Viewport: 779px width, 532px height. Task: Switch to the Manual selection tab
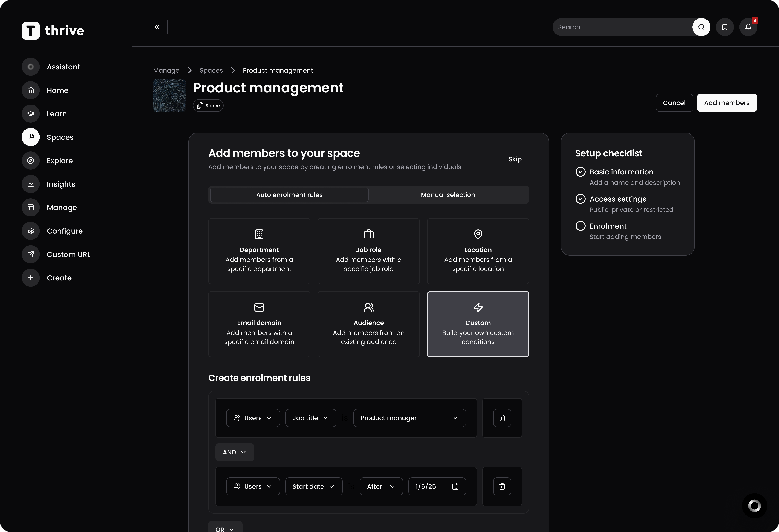click(448, 195)
